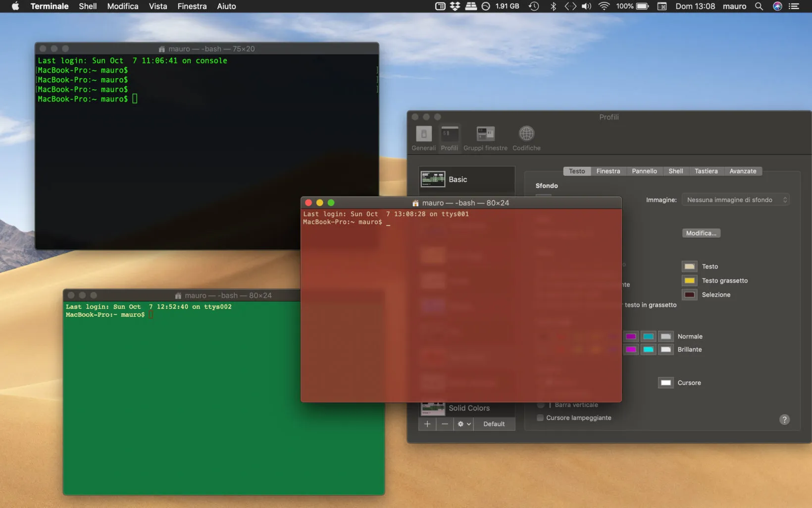Pick the Brillante white ANSI swatch
This screenshot has width=812, height=508.
pos(666,349)
